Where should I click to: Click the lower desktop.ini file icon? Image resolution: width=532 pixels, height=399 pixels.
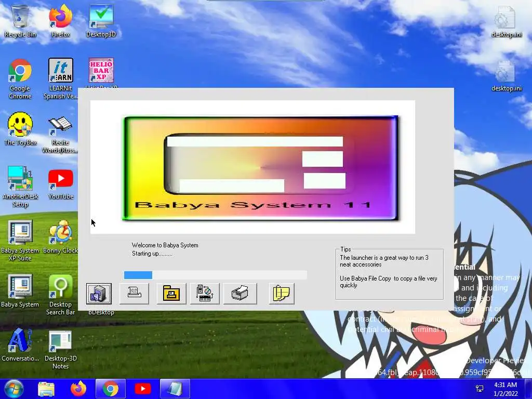pos(507,76)
